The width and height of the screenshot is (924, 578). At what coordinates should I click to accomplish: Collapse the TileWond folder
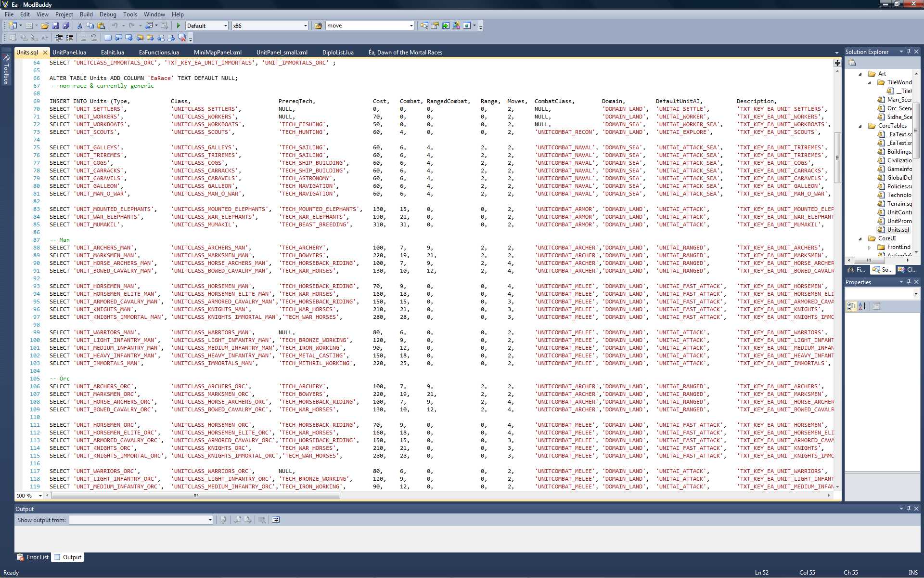point(869,83)
